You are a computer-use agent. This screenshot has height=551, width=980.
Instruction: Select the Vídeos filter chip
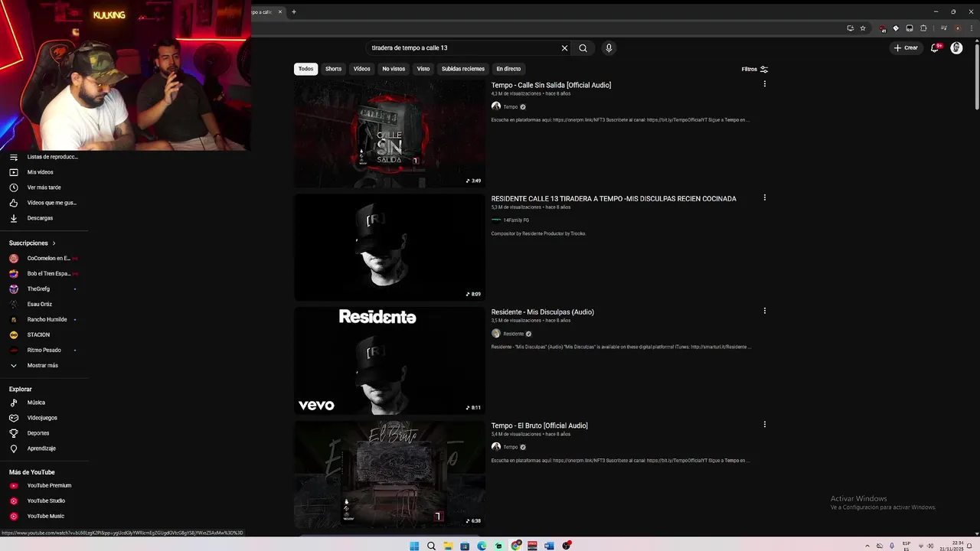pos(362,69)
